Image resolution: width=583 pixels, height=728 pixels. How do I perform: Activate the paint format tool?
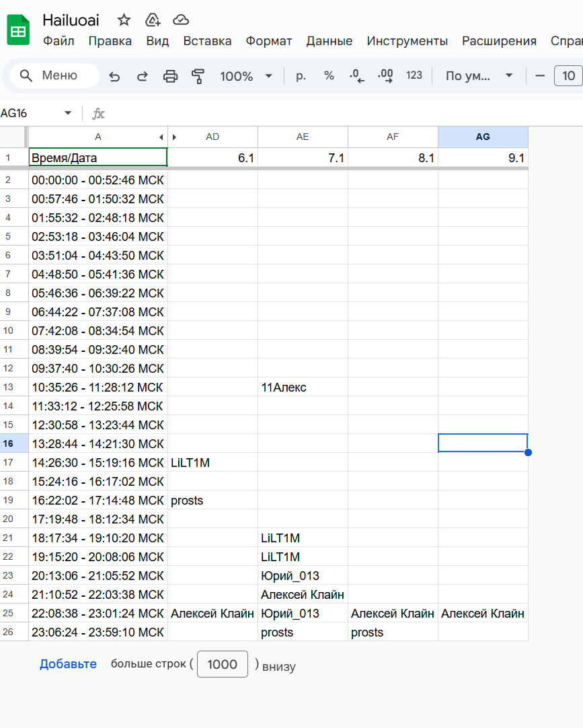point(198,76)
